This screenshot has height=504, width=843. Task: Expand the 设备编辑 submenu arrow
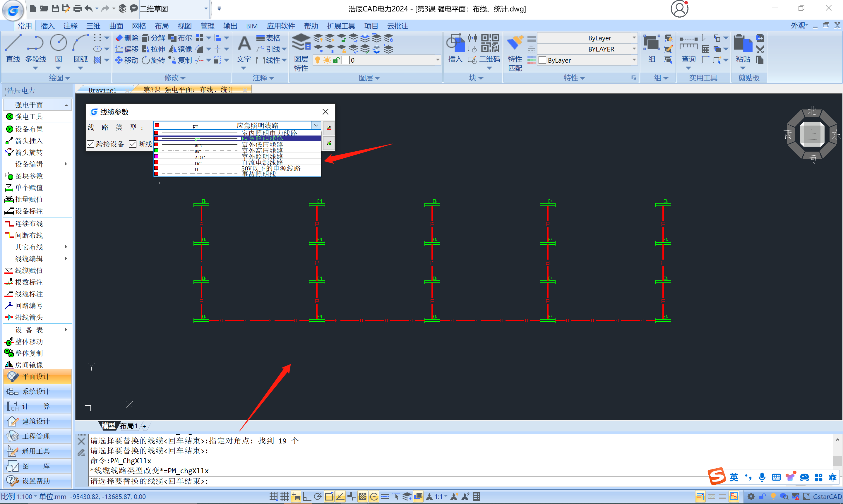pyautogui.click(x=66, y=164)
